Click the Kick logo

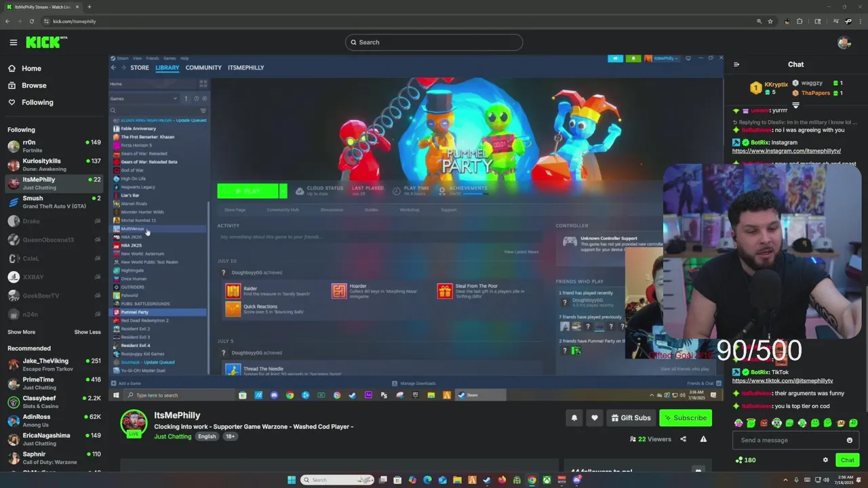[46, 42]
